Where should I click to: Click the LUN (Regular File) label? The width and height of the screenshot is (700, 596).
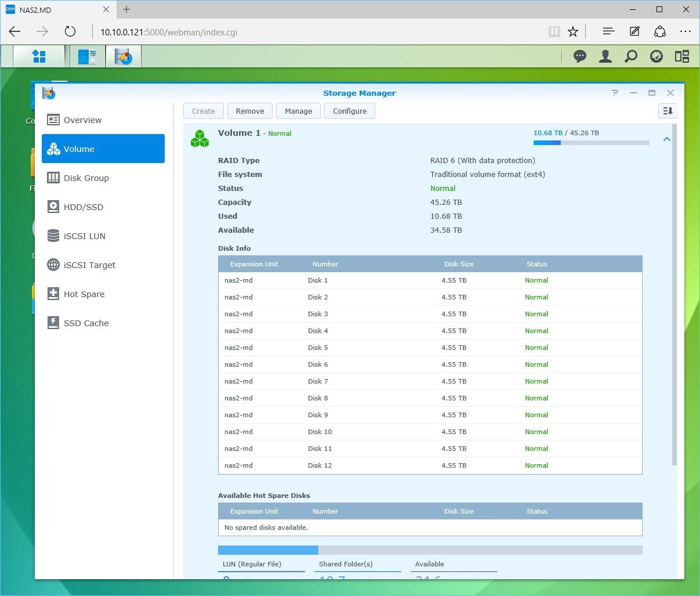pos(252,564)
